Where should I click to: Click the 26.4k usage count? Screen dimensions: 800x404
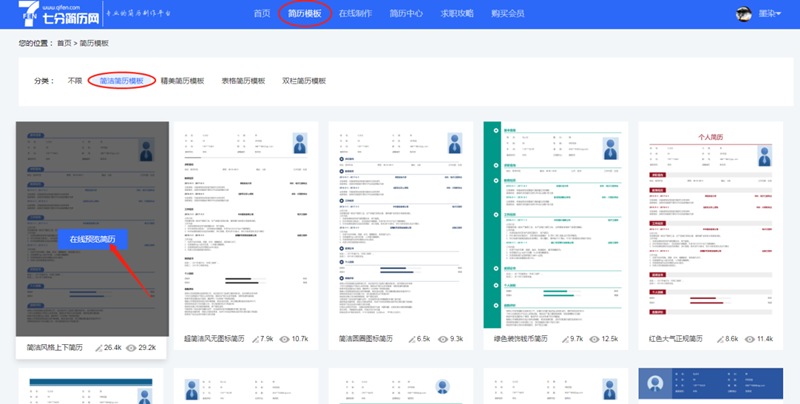click(x=113, y=348)
